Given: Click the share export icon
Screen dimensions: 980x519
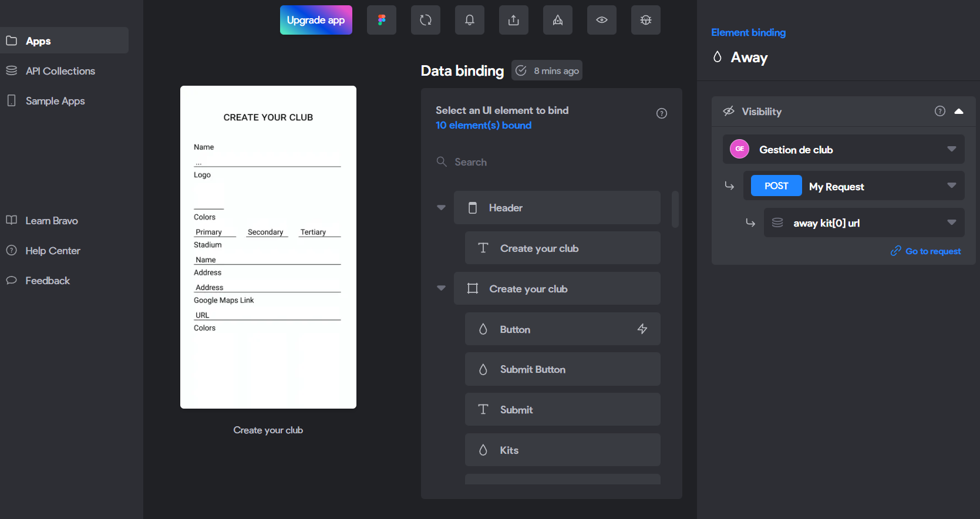Looking at the screenshot, I should click(x=514, y=20).
